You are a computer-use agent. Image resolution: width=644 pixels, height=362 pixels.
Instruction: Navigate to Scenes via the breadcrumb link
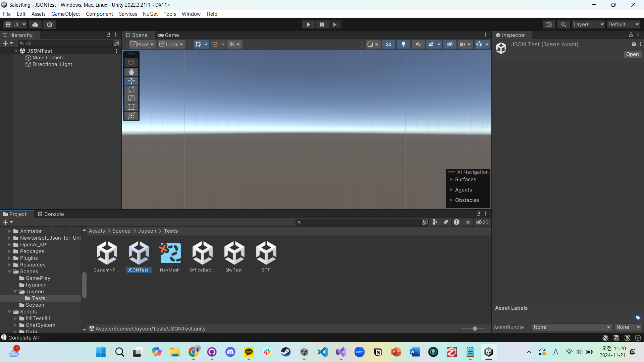tap(121, 231)
